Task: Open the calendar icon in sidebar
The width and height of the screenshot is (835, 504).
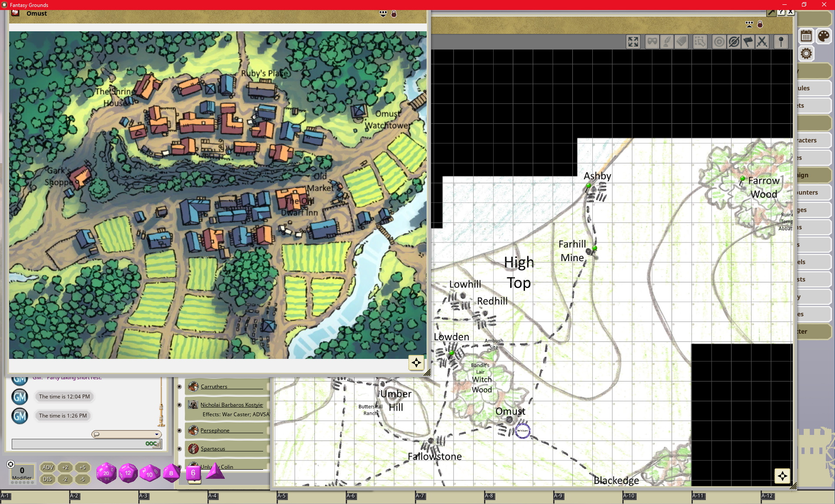Action: pos(806,36)
